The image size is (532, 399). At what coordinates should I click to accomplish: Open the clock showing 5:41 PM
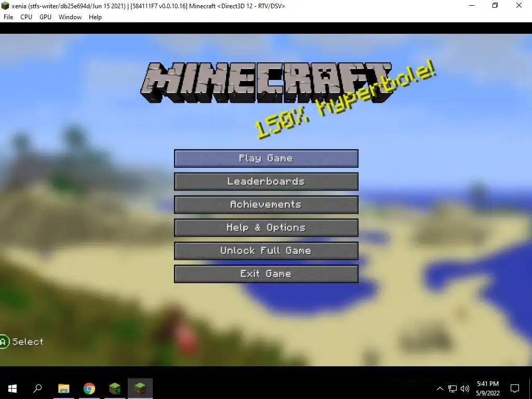[487, 389]
